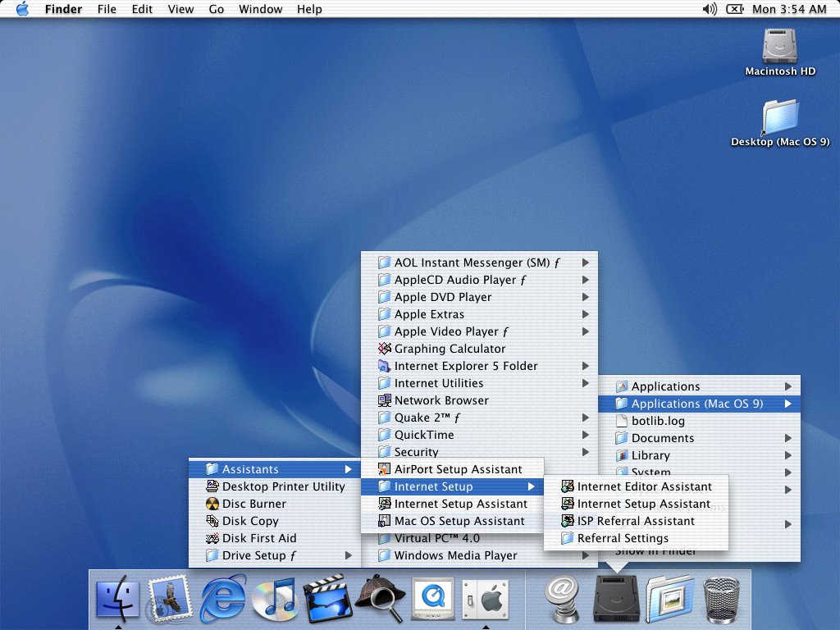Launch Graphing Calculator via its menu icon

384,349
